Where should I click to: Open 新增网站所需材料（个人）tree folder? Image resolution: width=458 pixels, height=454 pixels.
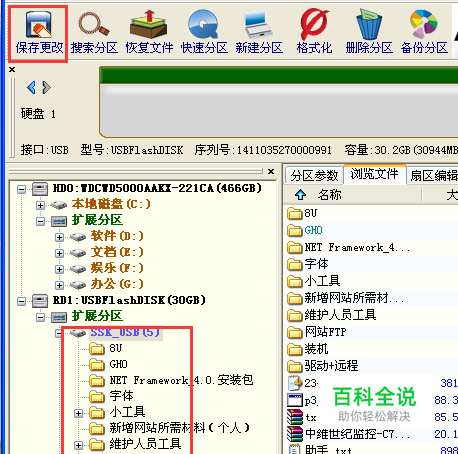click(x=180, y=428)
